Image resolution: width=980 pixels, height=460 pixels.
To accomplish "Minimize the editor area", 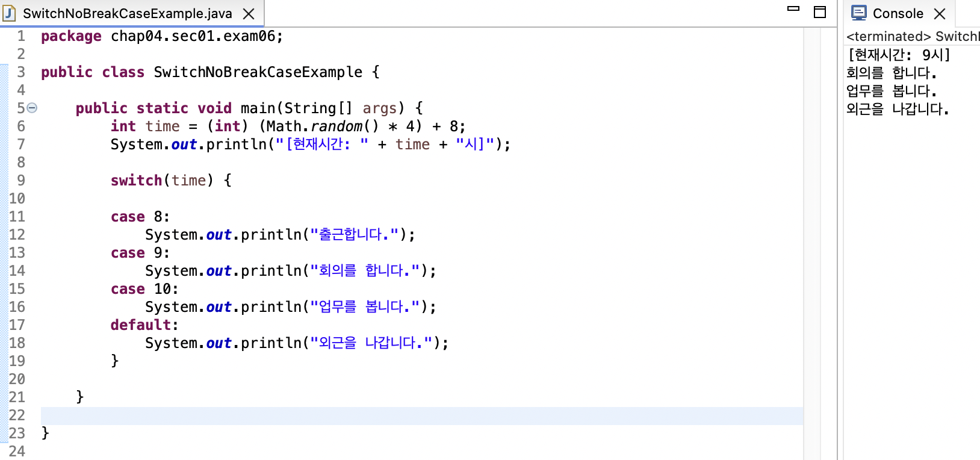I will [793, 9].
